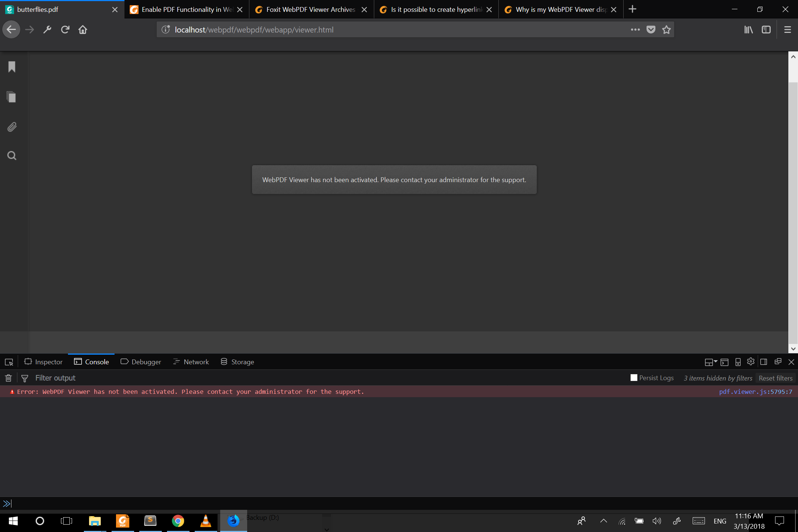Toggle DevTools dock to right side

click(x=764, y=362)
